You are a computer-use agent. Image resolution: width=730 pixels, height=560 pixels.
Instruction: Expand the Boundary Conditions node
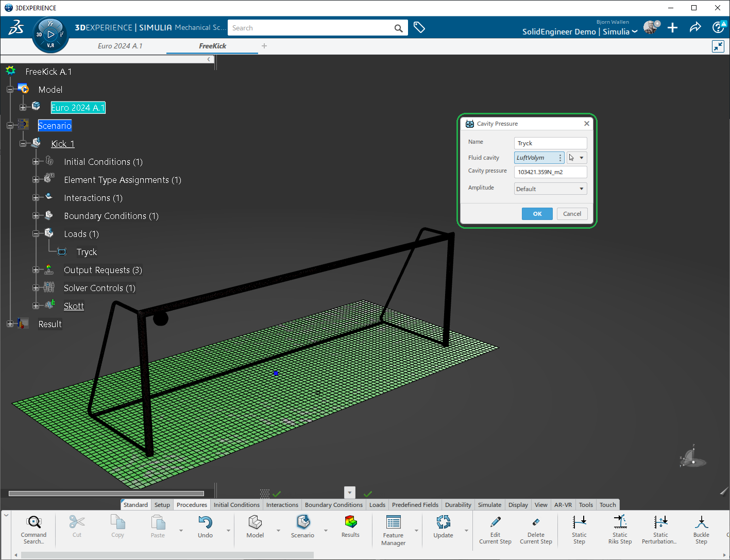pyautogui.click(x=36, y=216)
